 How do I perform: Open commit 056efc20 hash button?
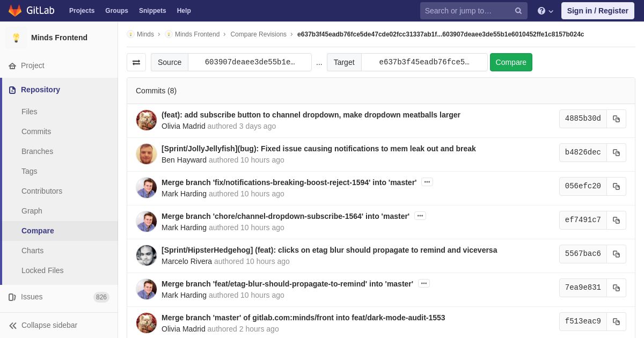pyautogui.click(x=583, y=186)
